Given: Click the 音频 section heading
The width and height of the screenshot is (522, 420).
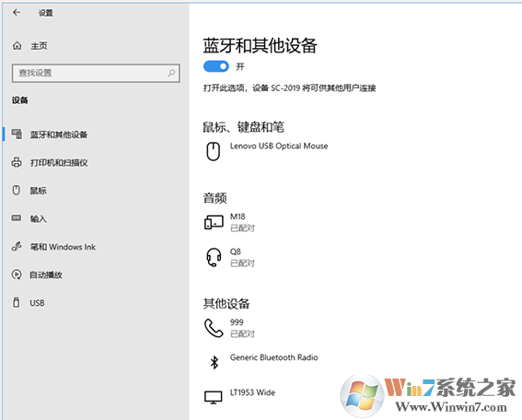Looking at the screenshot, I should [215, 198].
